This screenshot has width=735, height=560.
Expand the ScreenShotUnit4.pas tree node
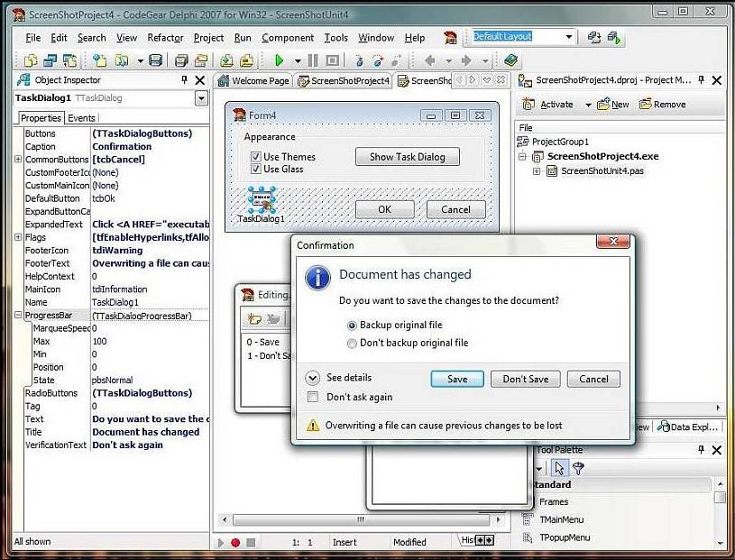click(537, 171)
